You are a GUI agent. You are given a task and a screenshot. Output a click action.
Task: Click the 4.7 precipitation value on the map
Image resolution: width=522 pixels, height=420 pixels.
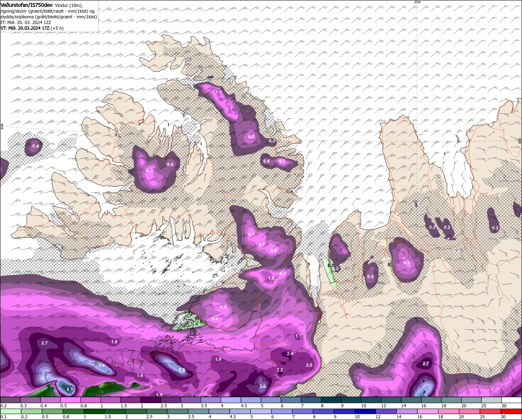pos(45,378)
